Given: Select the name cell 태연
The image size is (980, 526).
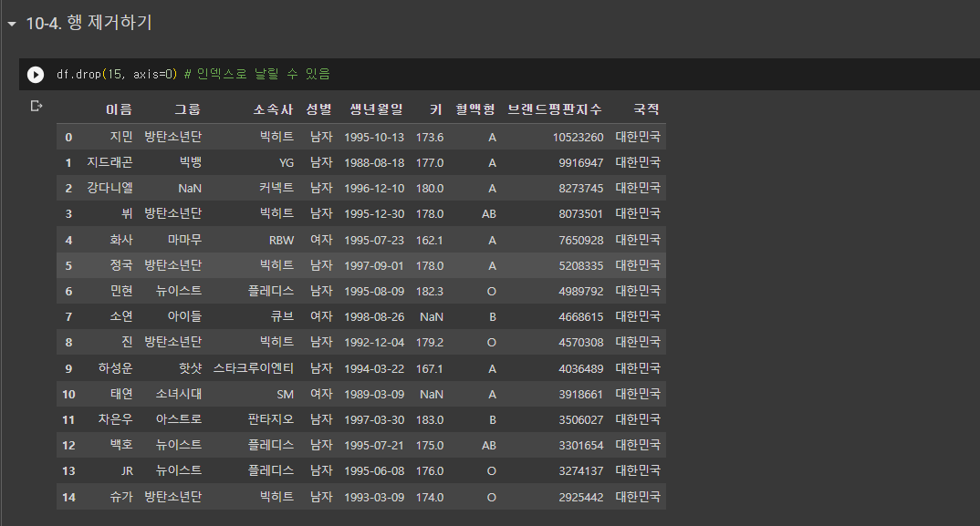Looking at the screenshot, I should pos(121,394).
